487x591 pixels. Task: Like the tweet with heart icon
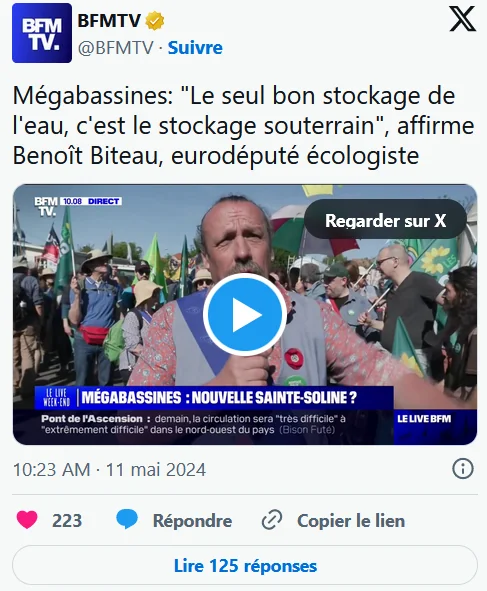[27, 520]
